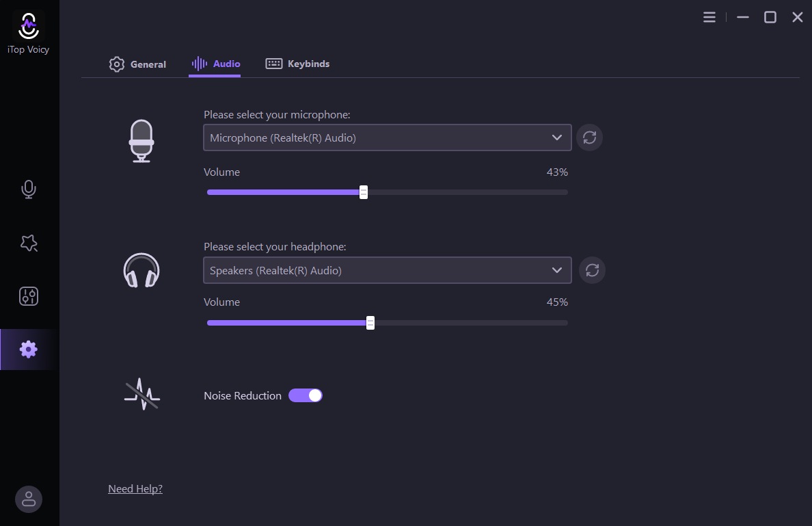812x526 pixels.
Task: Select the voice changer microphone icon in sidebar
Action: tap(28, 189)
